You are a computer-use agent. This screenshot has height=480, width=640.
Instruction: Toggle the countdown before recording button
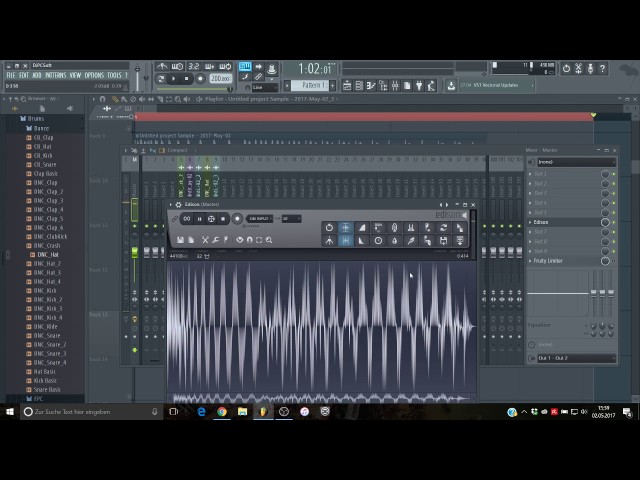point(193,66)
